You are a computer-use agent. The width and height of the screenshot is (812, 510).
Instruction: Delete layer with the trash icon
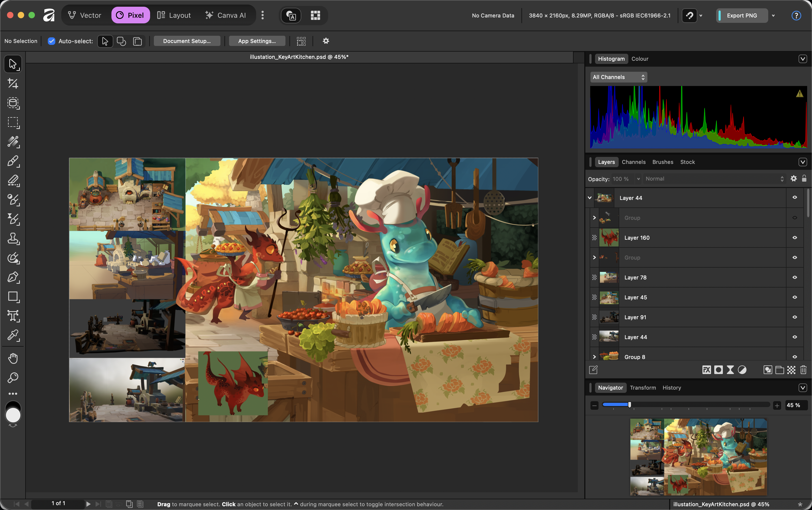[803, 370]
